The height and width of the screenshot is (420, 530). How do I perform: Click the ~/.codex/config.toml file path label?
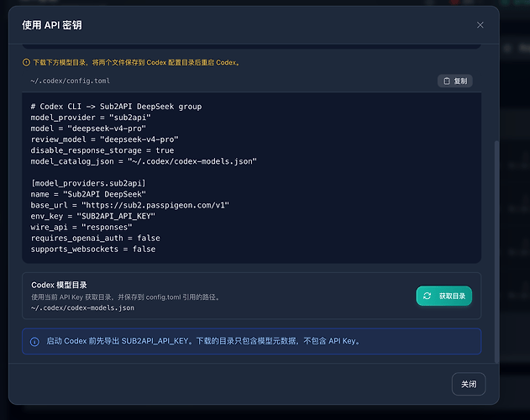pos(70,81)
